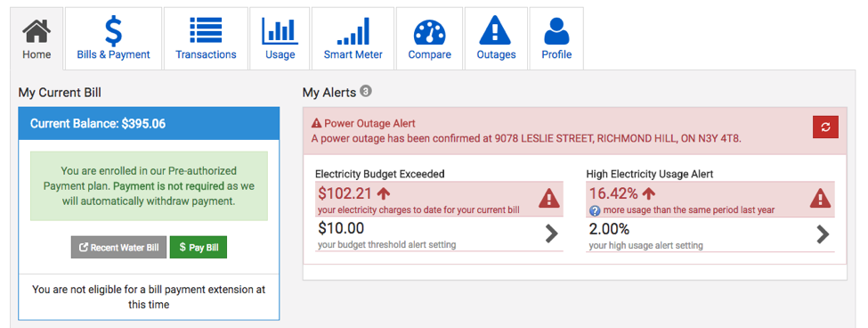This screenshot has width=868, height=328.
Task: Click the Current Balance $395.06 header
Action: 149,124
